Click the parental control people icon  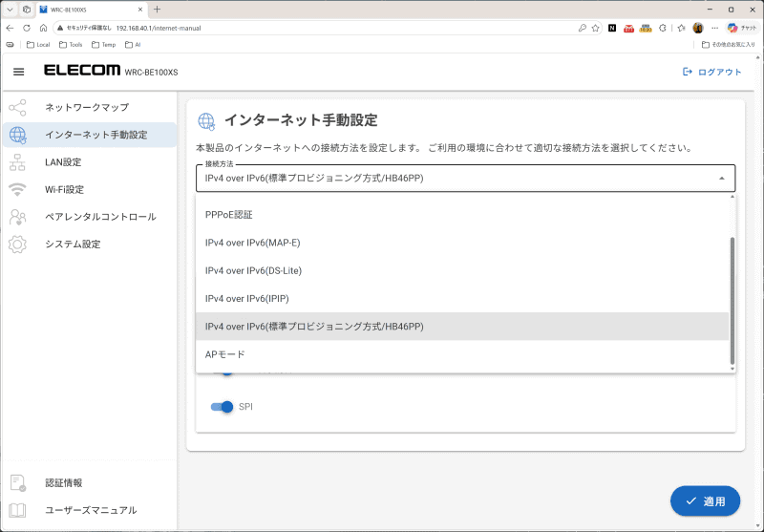click(17, 217)
